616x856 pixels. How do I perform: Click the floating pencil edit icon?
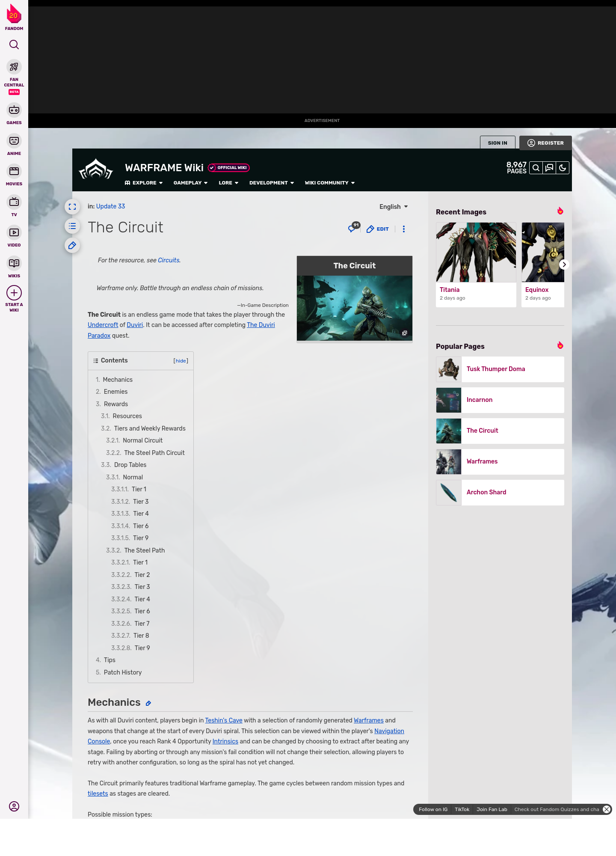coord(72,245)
